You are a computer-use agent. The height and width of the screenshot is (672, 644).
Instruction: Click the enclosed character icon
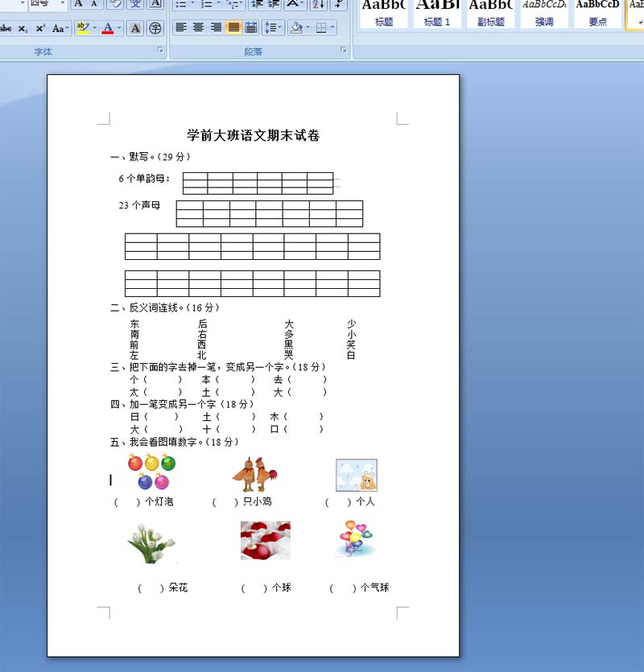[155, 28]
